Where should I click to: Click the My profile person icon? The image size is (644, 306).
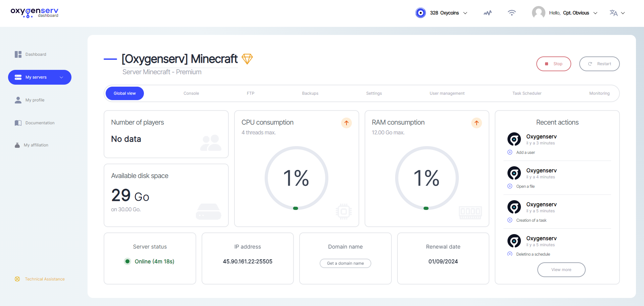point(18,100)
